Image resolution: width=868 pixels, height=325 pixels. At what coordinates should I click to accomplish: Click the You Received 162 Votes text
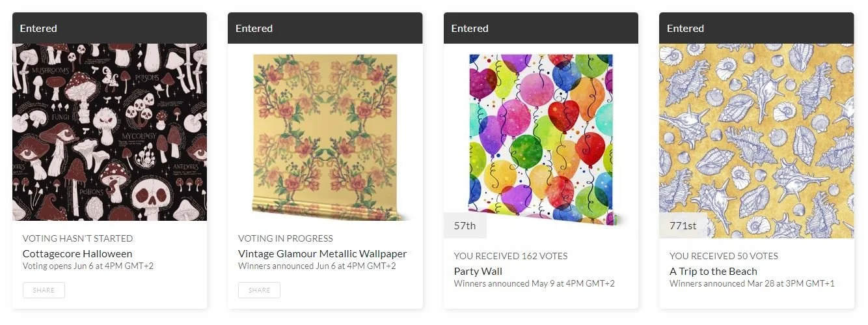511,256
